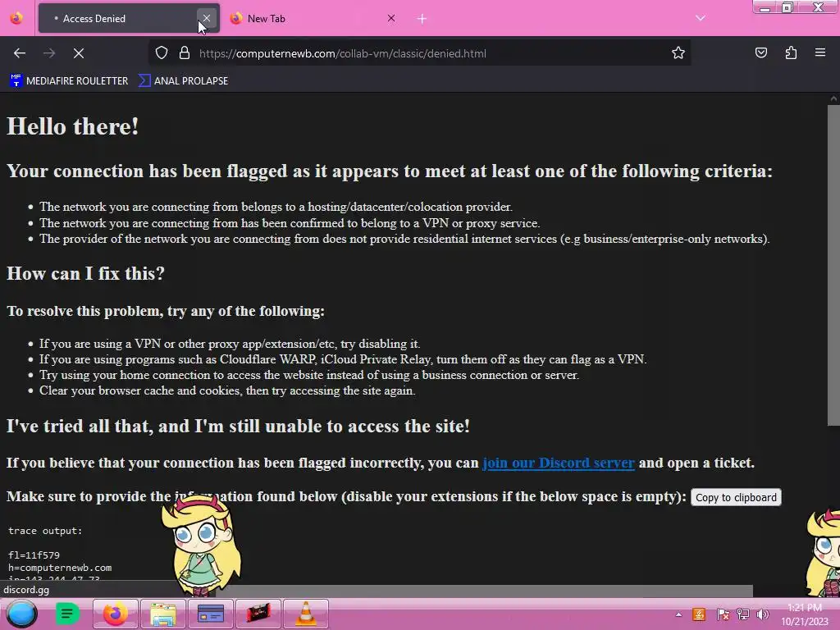Click the vertical page scrollbar thumb
The image size is (840, 630).
point(833,265)
